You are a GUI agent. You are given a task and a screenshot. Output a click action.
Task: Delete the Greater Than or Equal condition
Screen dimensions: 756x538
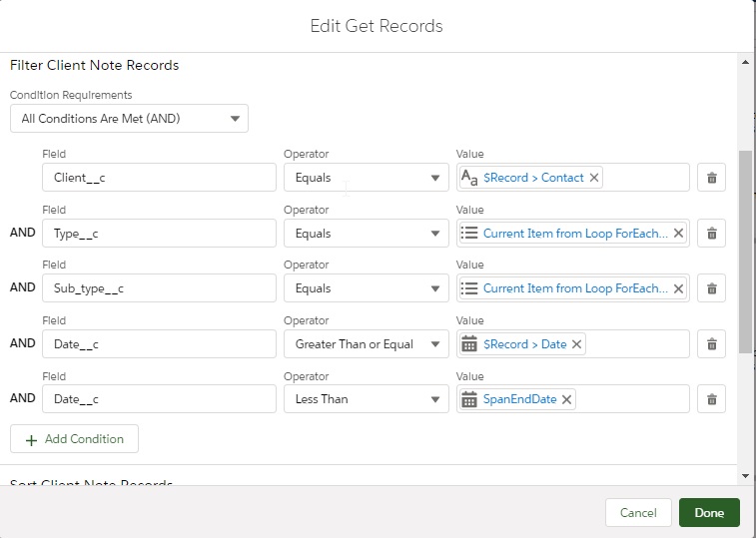(x=711, y=344)
